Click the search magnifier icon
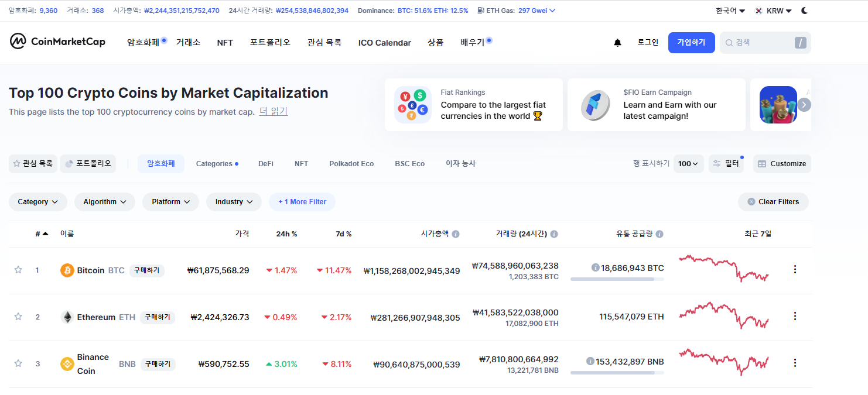This screenshot has height=395, width=868. pos(729,43)
